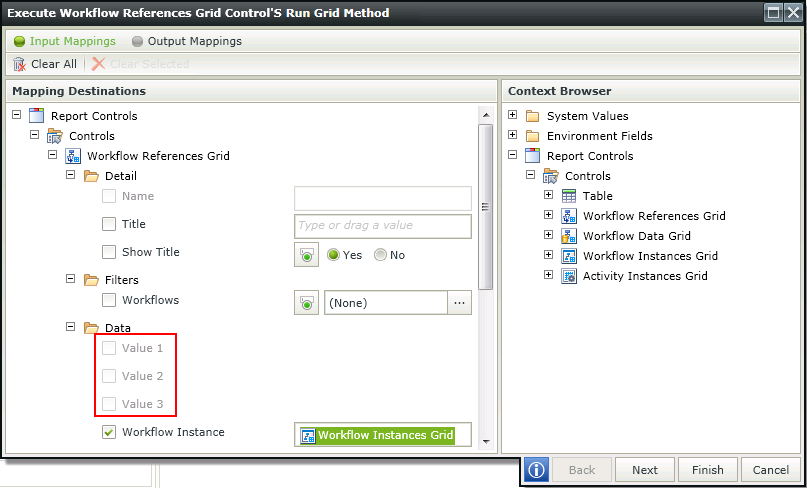Click the blue information icon
The width and height of the screenshot is (807, 488).
[537, 469]
